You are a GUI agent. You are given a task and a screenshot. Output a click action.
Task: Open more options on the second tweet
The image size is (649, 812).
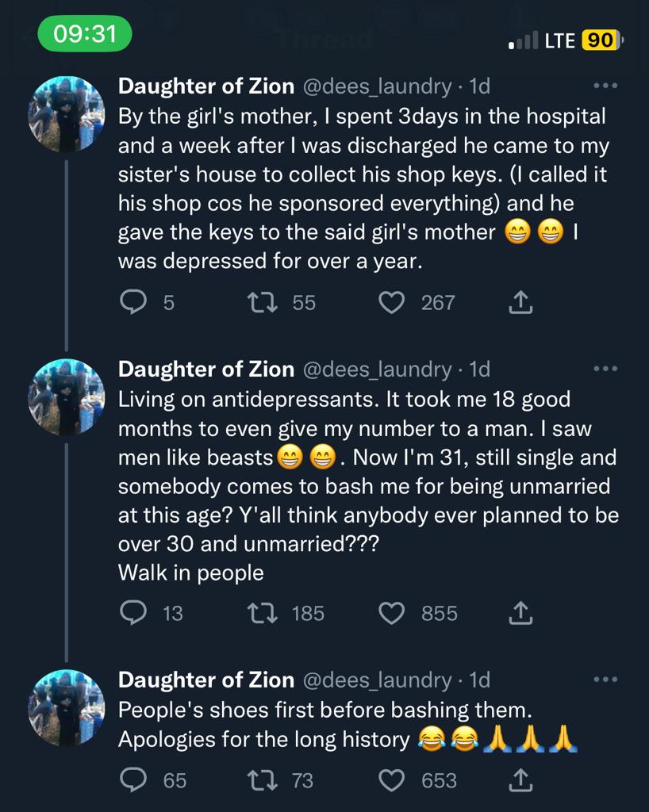coord(605,369)
